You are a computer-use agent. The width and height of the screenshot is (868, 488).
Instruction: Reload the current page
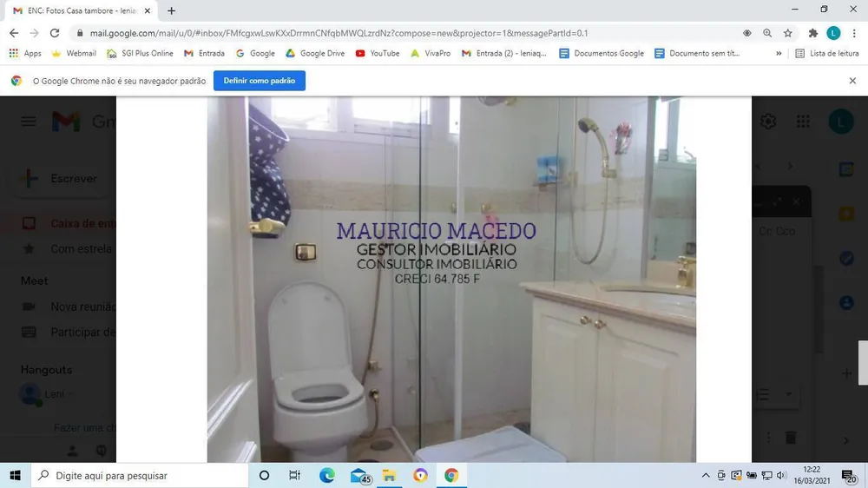point(54,33)
